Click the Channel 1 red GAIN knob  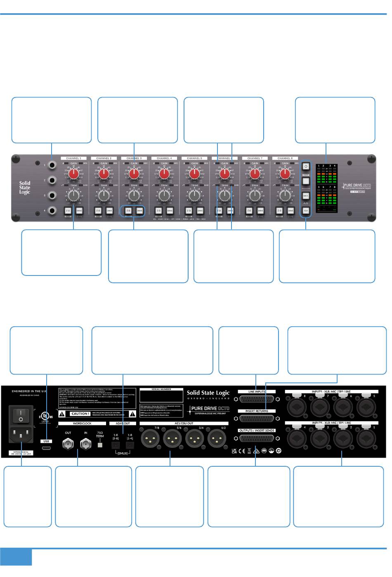73,174
